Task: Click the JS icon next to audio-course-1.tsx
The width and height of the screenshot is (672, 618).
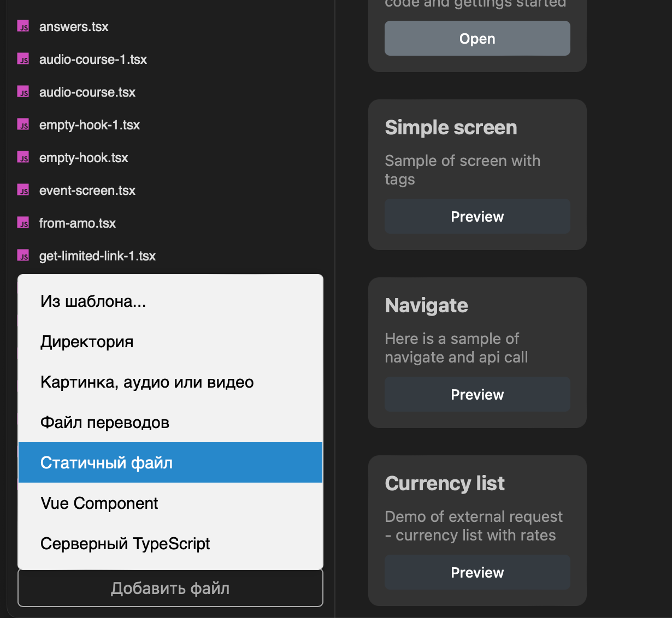Action: pyautogui.click(x=23, y=59)
